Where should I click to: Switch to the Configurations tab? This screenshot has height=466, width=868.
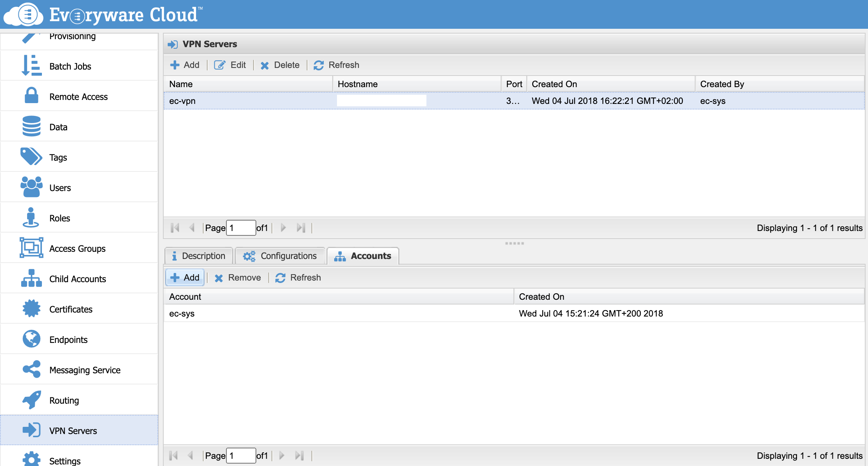[280, 256]
